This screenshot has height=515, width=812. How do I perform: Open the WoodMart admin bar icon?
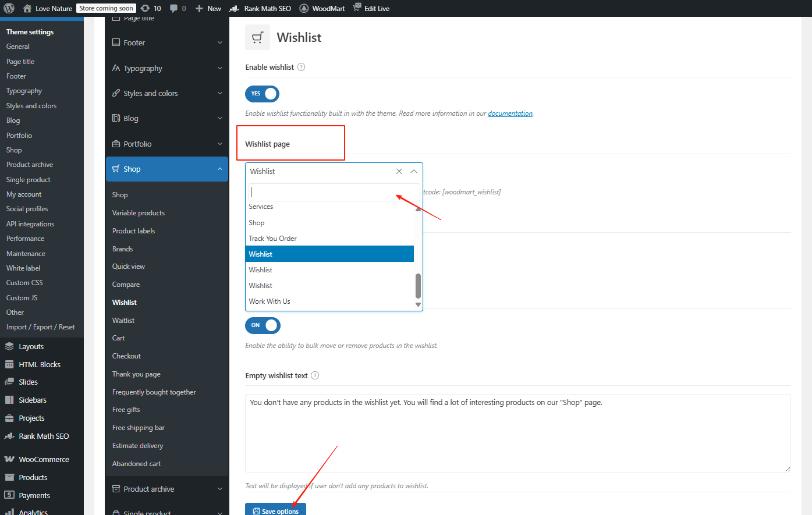(303, 8)
